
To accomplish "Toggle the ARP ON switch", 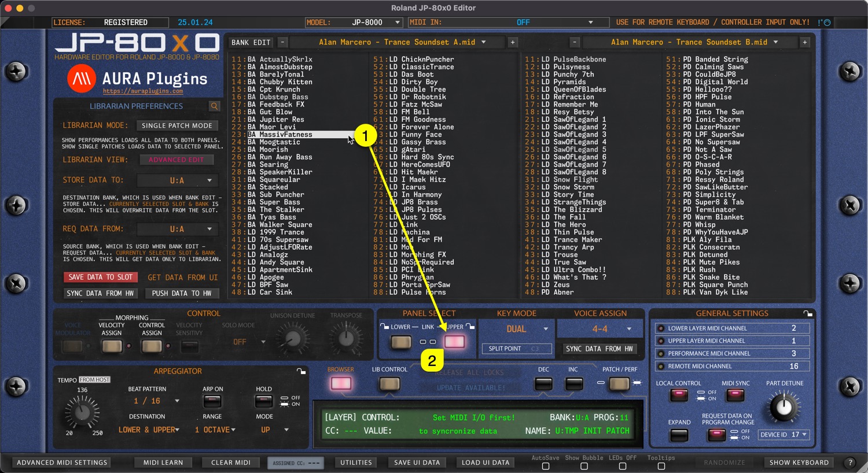I will pyautogui.click(x=212, y=401).
